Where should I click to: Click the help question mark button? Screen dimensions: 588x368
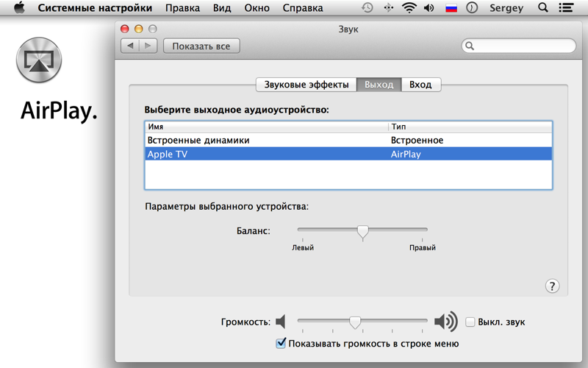tap(552, 286)
